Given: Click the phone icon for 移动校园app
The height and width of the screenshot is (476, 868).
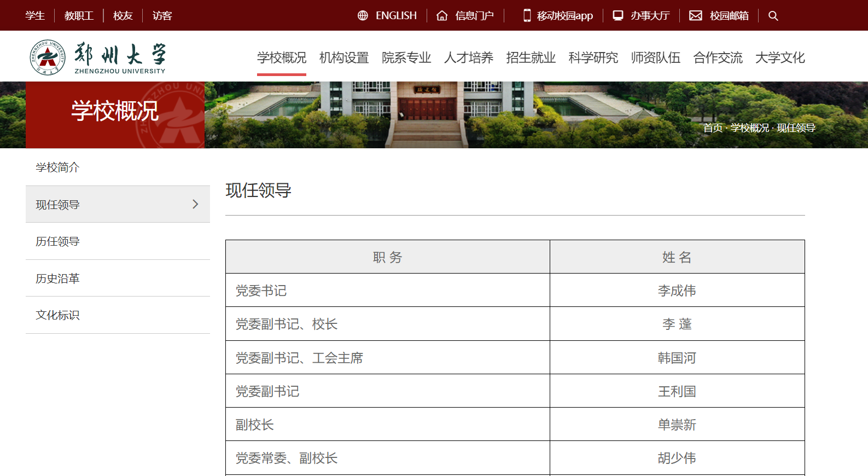Looking at the screenshot, I should 527,16.
